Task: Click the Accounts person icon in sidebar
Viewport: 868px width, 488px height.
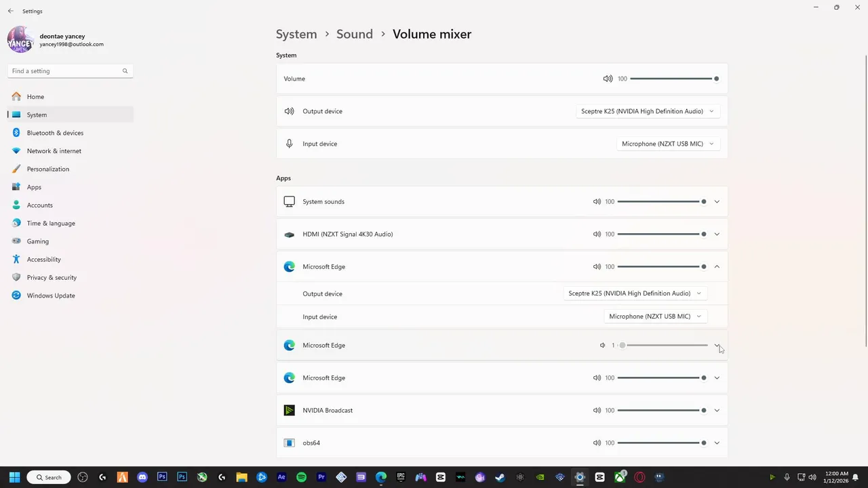Action: click(16, 205)
